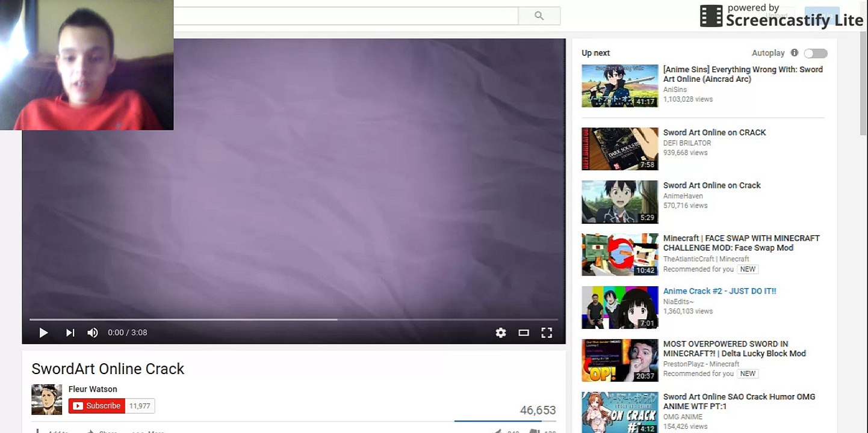Open the 10:42 Minecraft thumbnail

(620, 254)
